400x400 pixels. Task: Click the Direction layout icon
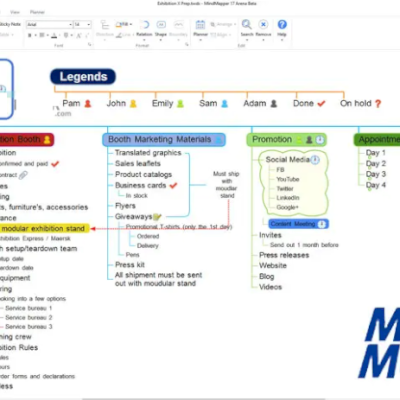click(105, 25)
